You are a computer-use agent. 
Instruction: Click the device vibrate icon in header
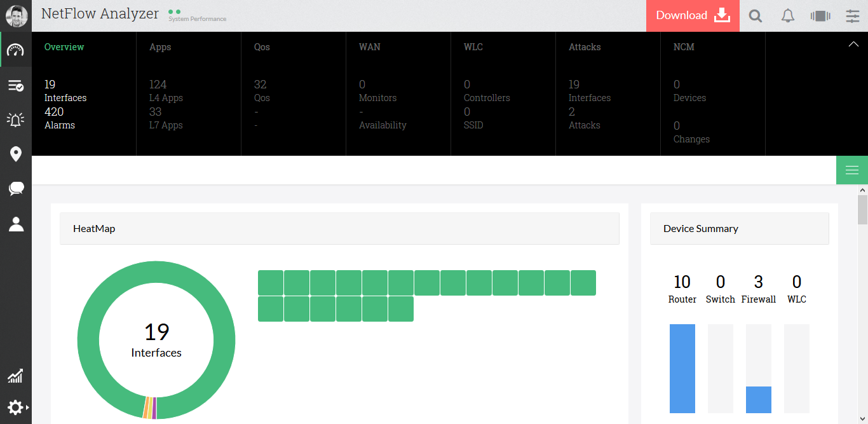click(x=820, y=16)
